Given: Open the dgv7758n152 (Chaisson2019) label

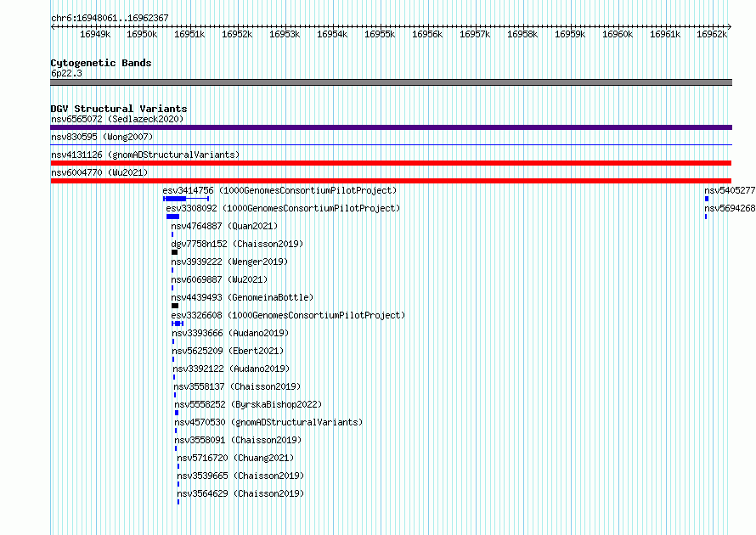Looking at the screenshot, I should click(237, 244).
